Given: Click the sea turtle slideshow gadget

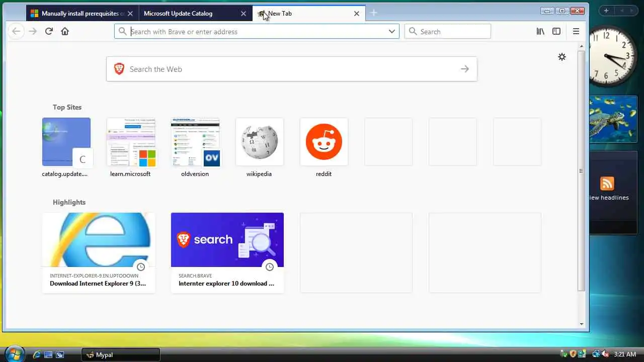Looking at the screenshot, I should point(613,119).
